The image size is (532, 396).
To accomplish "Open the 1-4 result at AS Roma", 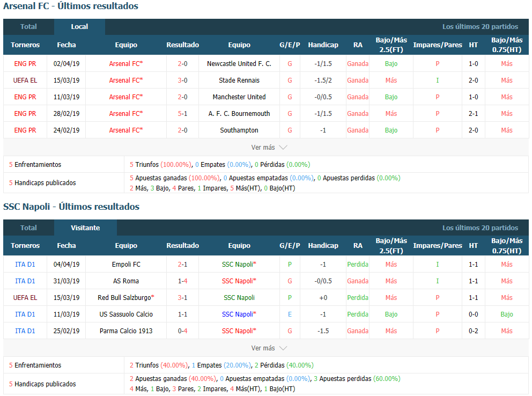I will point(182,281).
